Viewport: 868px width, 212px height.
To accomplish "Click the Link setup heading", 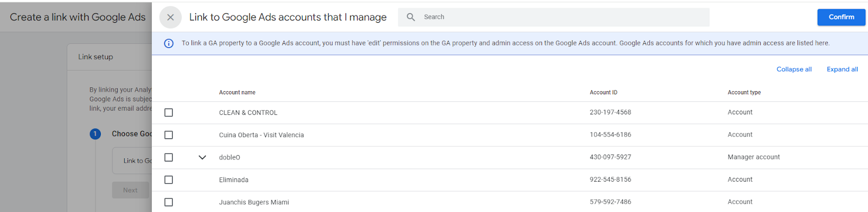I will (x=95, y=57).
